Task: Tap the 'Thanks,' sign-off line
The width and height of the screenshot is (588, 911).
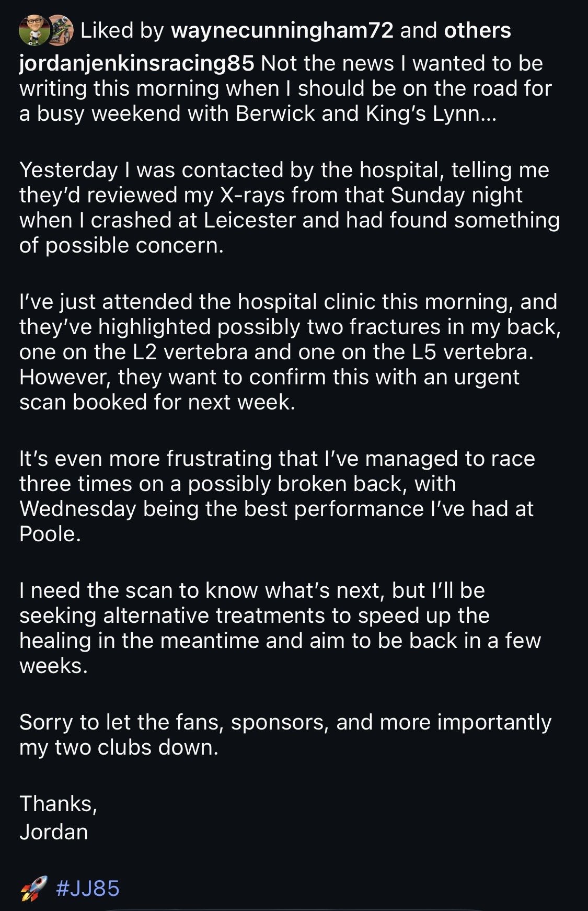Action: tap(59, 803)
